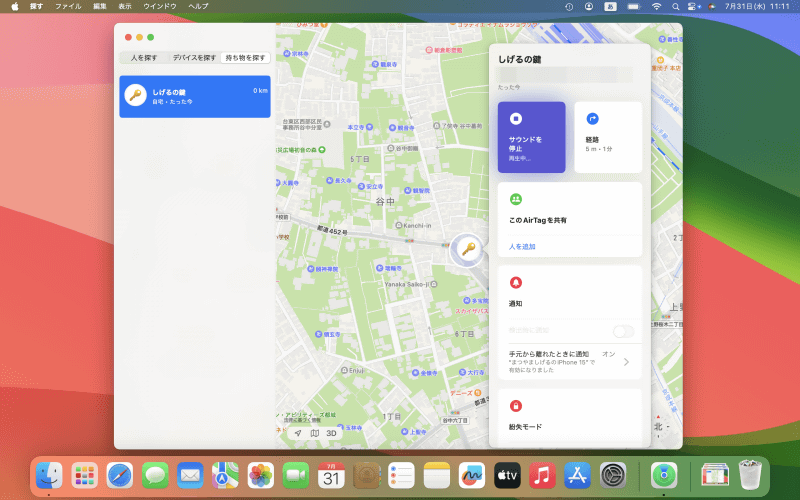Viewport: 800px width, 500px height.
Task: Open Freeform from the Dock
Action: (x=472, y=476)
